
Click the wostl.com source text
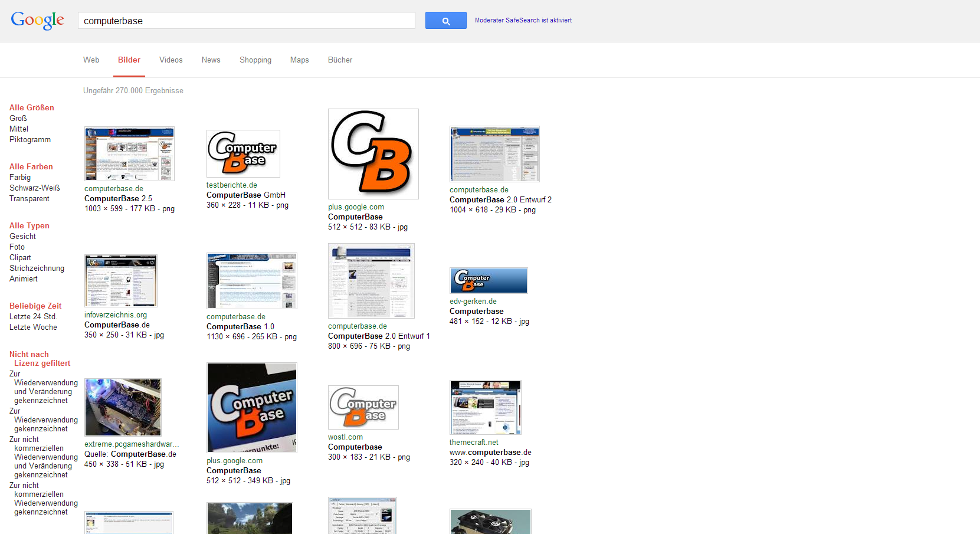(346, 437)
